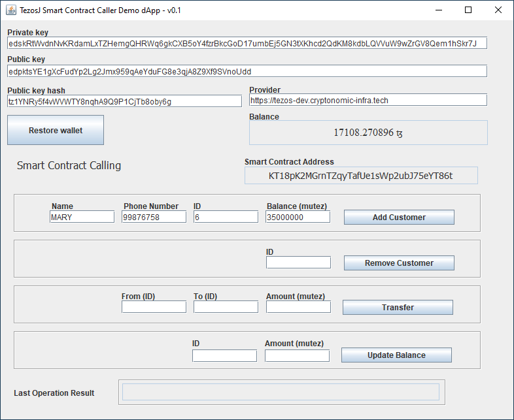The height and width of the screenshot is (420, 514).
Task: Click the From (ID) label
Action: point(138,297)
